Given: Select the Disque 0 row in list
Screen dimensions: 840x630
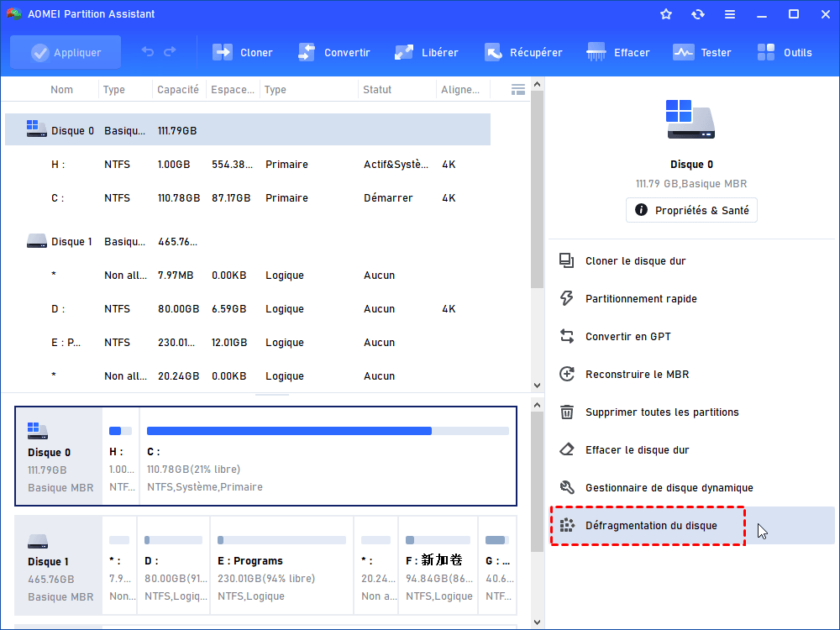Looking at the screenshot, I should (248, 129).
